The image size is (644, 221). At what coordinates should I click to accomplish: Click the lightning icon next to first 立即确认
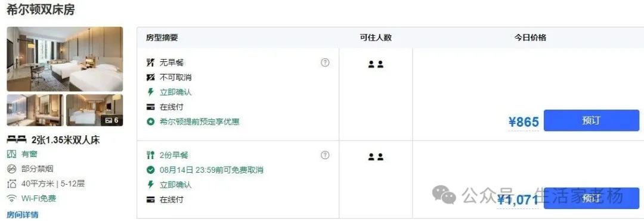[x=151, y=92]
